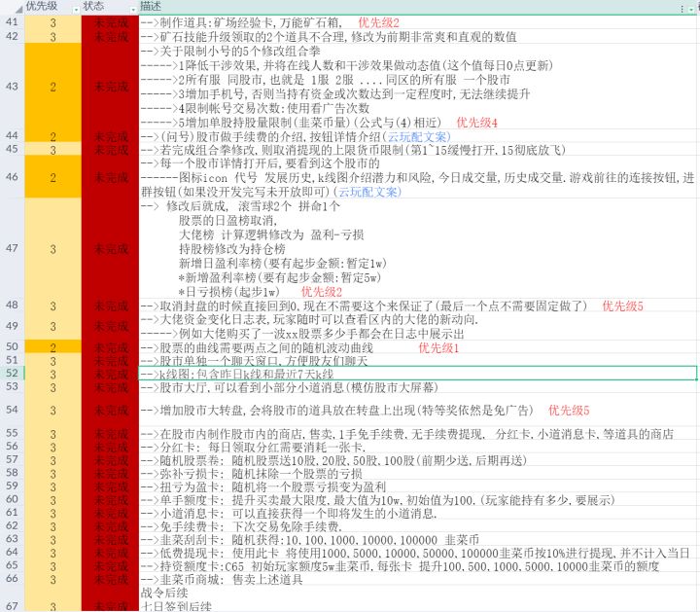Select the '低费提现卡' description cell

[419, 553]
